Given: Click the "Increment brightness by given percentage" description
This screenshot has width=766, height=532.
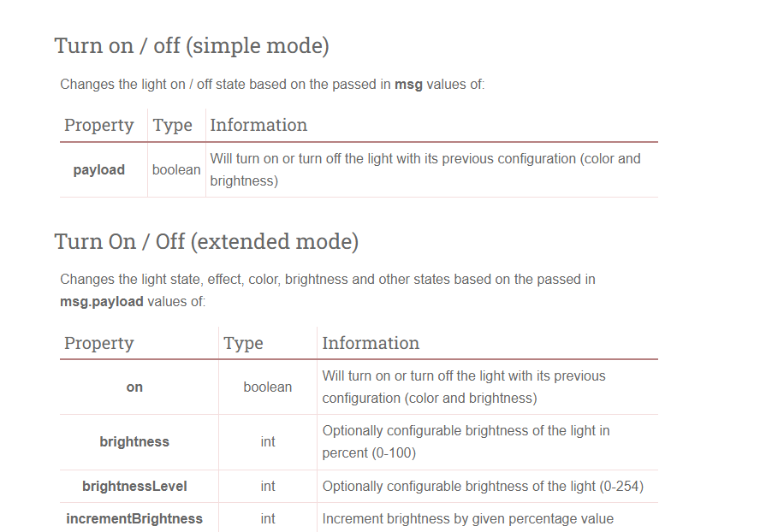Looking at the screenshot, I should (x=467, y=518).
